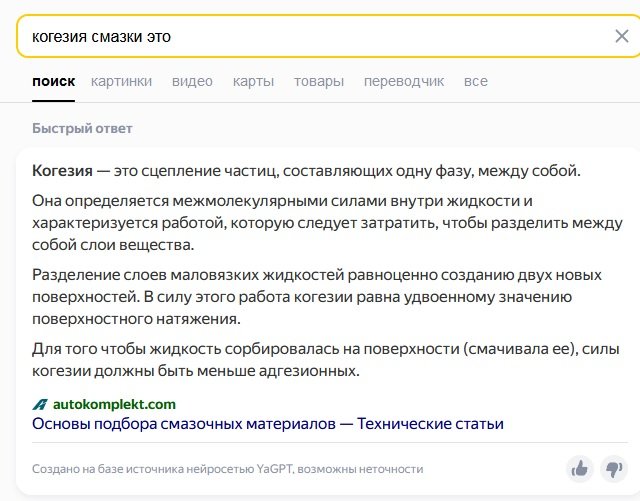Click the paragraph starting 'Для того чтобы жидкость'
Image resolution: width=640 pixels, height=501 pixels.
(x=326, y=360)
